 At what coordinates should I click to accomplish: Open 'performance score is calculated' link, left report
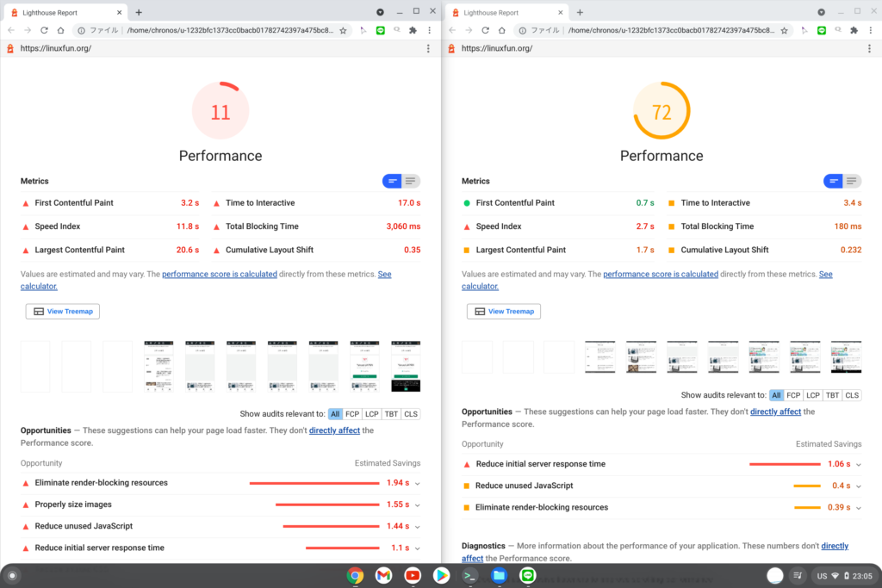pyautogui.click(x=220, y=275)
